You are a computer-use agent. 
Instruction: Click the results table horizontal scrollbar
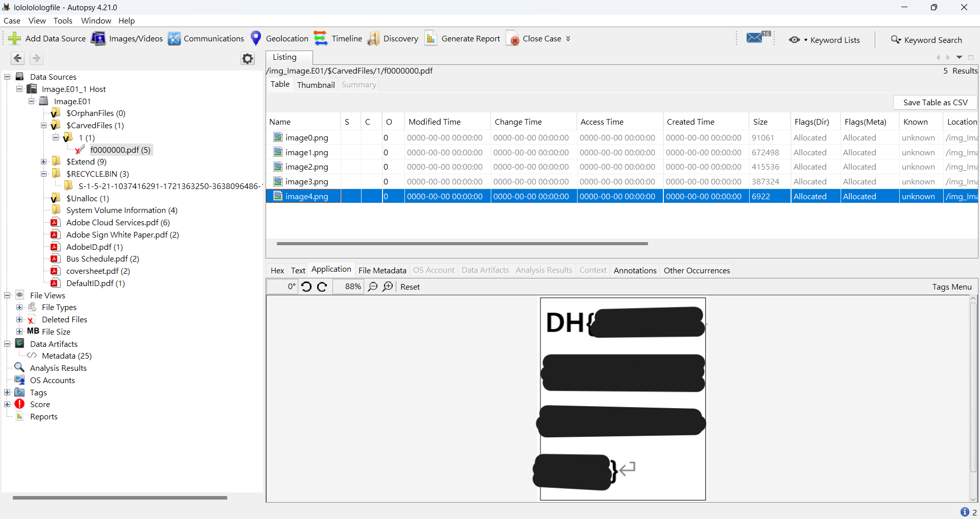[x=462, y=244]
